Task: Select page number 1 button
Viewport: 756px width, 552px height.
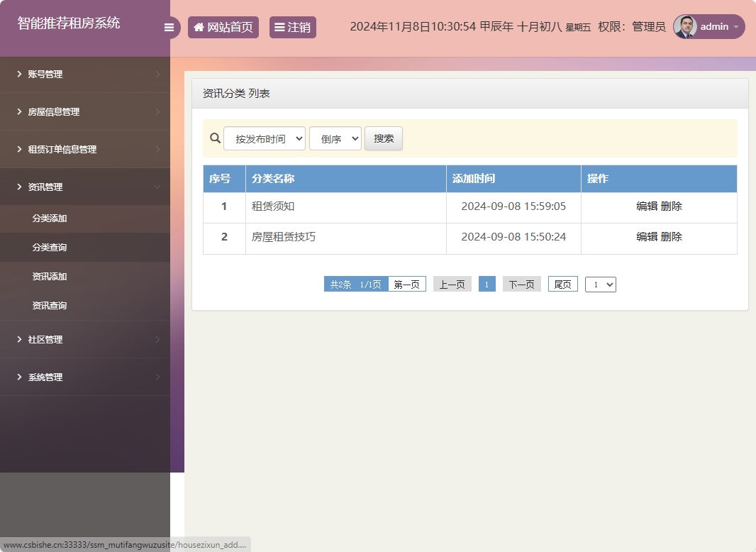Action: pyautogui.click(x=487, y=285)
